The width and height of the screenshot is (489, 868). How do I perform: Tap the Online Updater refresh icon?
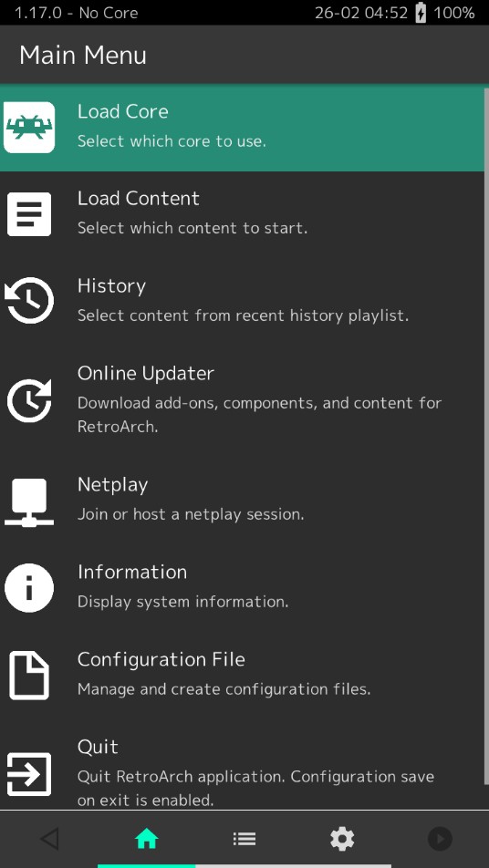click(x=29, y=399)
